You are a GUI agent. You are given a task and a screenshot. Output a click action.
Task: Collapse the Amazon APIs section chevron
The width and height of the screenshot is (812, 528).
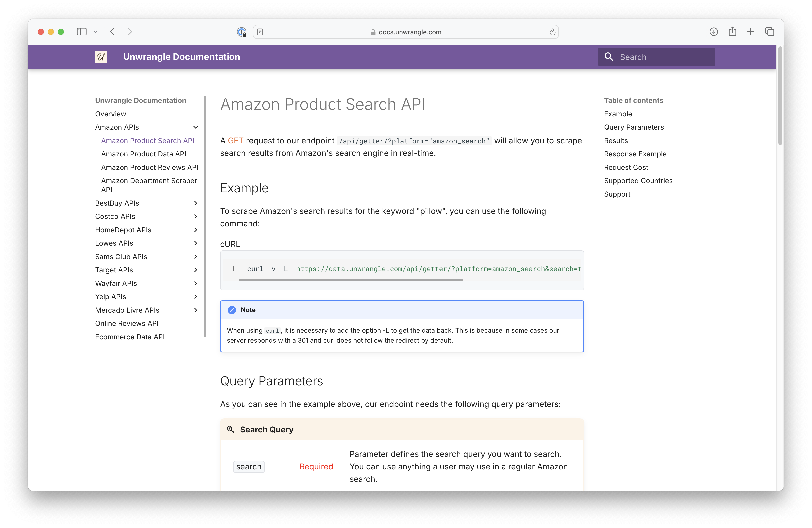tap(195, 127)
